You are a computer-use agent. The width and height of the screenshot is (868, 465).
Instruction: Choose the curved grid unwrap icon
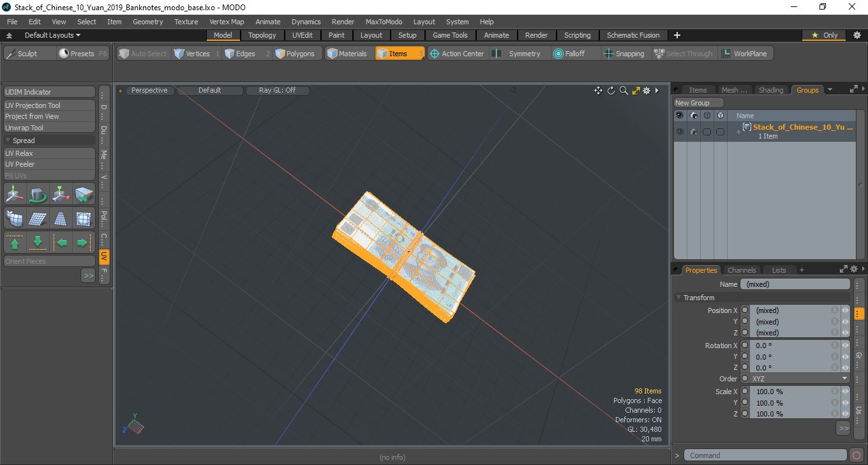tap(15, 218)
